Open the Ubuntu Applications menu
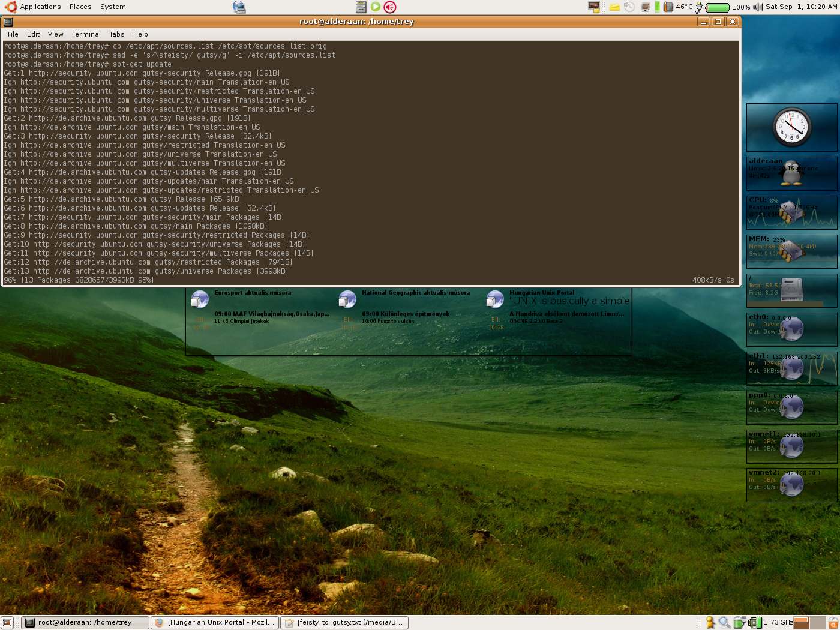This screenshot has height=630, width=840. click(x=34, y=7)
